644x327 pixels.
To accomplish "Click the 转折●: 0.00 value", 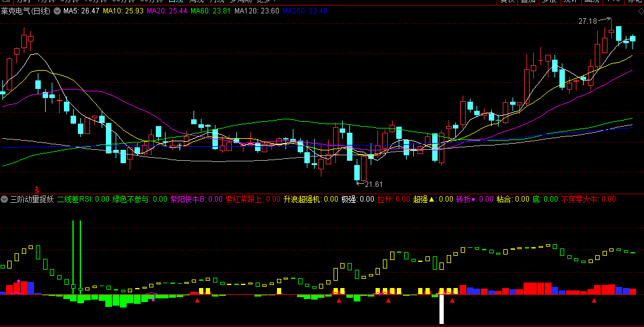I will point(475,199).
